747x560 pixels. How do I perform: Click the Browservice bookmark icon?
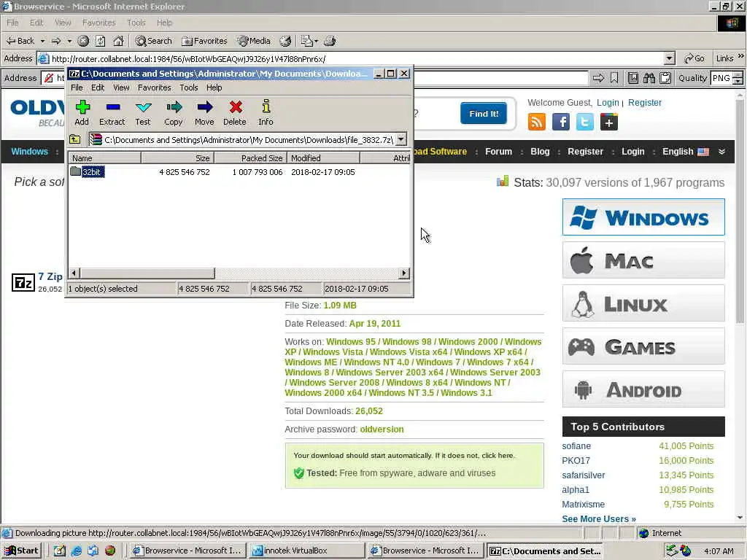[614, 78]
